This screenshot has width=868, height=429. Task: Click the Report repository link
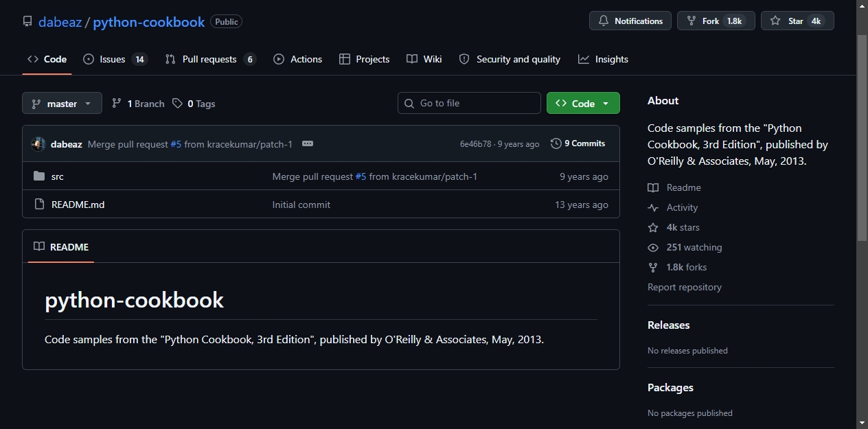(685, 287)
